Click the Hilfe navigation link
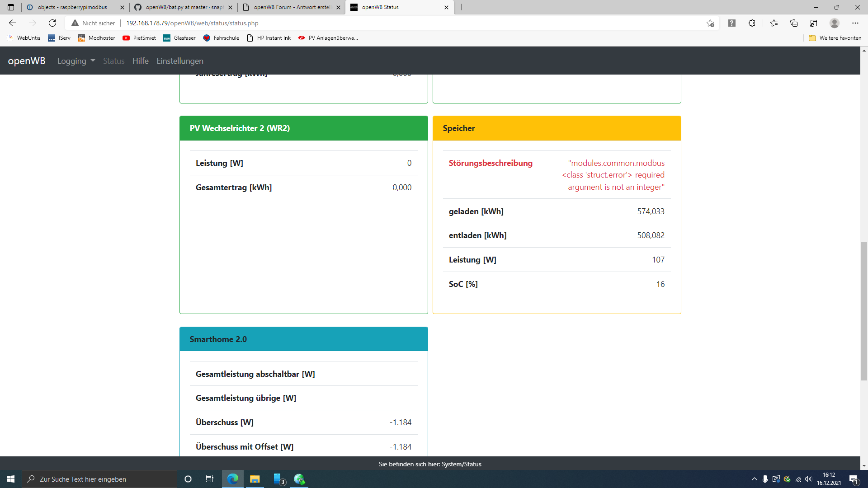Image resolution: width=868 pixels, height=488 pixels. click(140, 61)
